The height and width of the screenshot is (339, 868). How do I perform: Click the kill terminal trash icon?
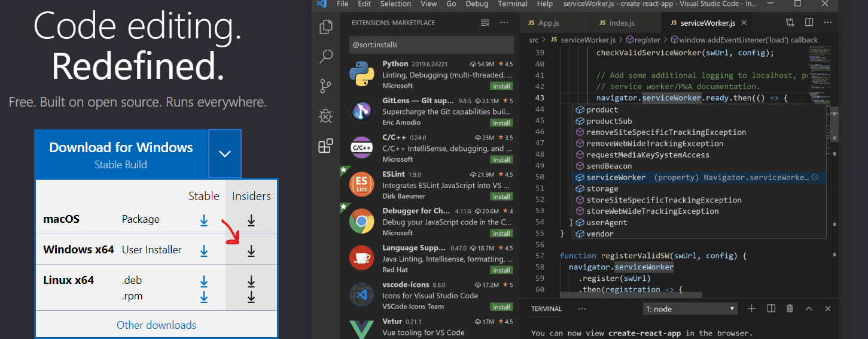click(x=790, y=308)
